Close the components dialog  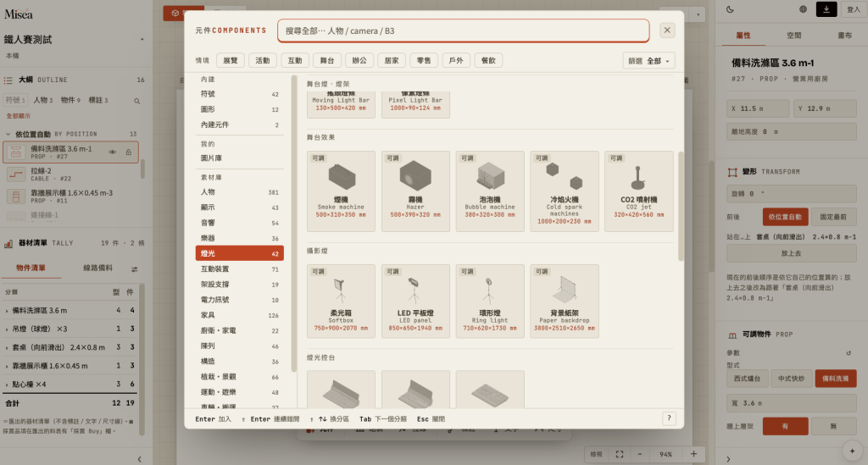(x=667, y=30)
